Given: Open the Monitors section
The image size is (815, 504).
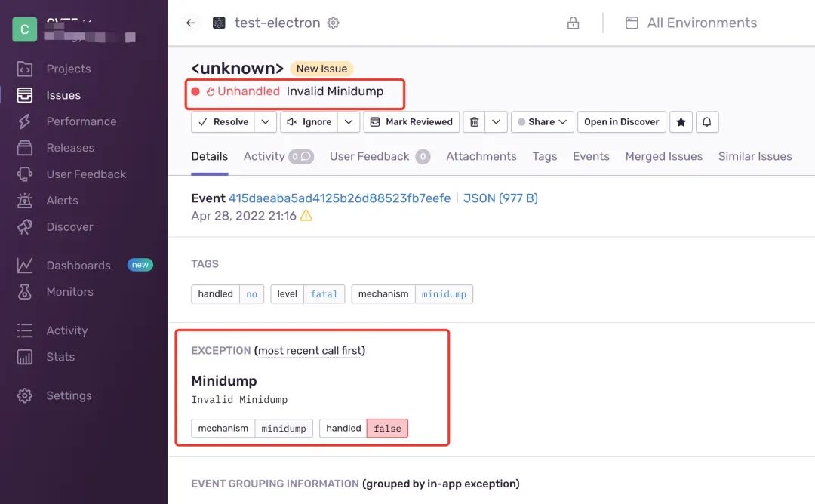Looking at the screenshot, I should [69, 292].
